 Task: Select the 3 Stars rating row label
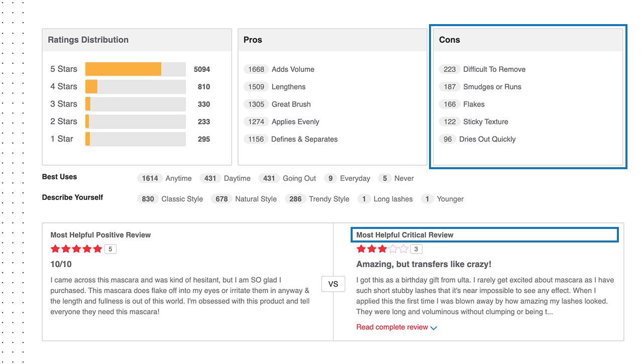point(64,104)
